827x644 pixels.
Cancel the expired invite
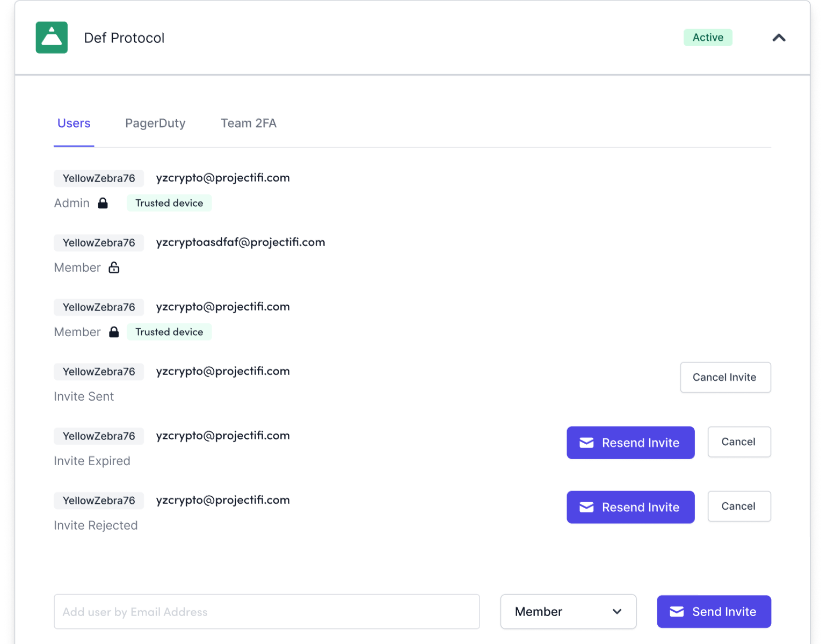tap(739, 442)
